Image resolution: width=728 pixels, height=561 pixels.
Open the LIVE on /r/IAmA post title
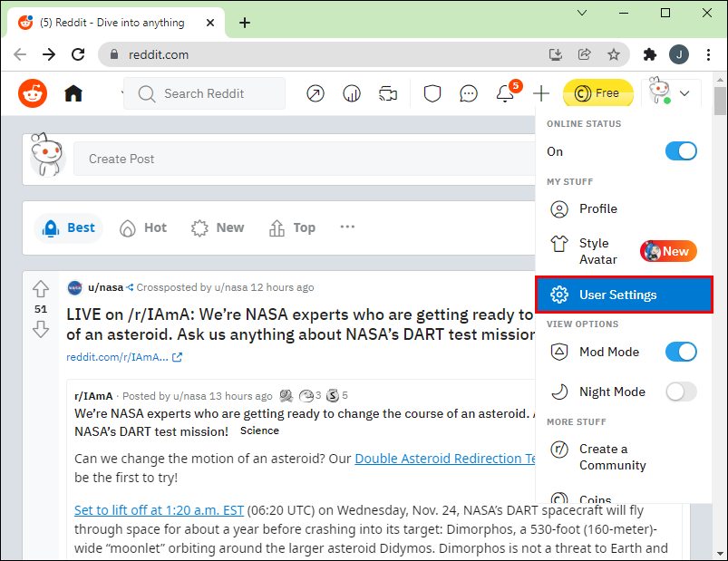[x=300, y=324]
